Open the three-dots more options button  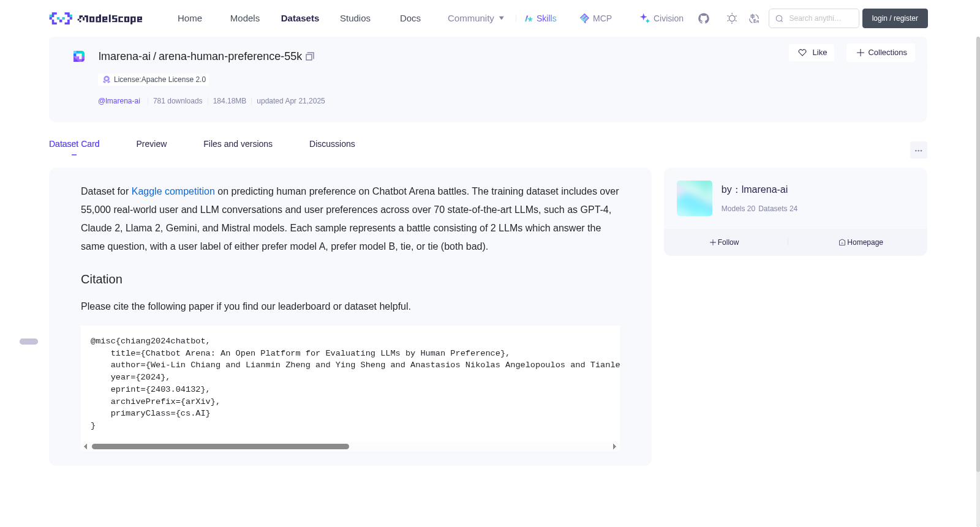coord(919,150)
